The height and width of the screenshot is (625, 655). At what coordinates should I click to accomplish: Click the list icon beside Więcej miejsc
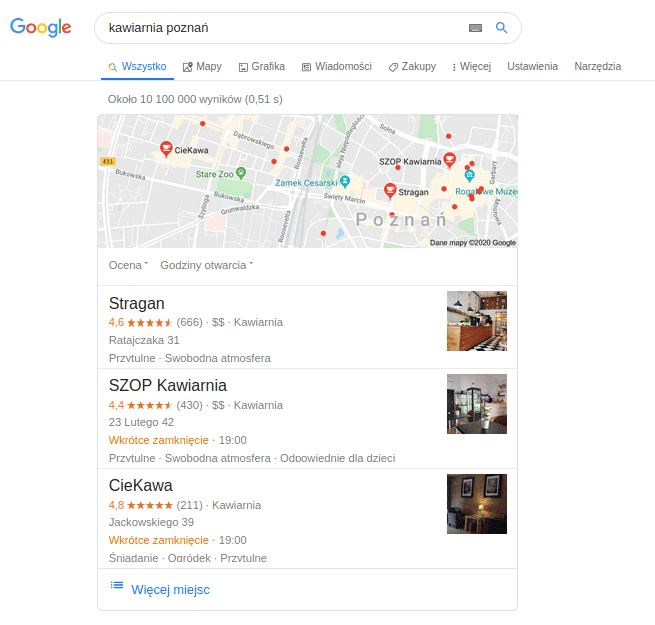[x=117, y=585]
